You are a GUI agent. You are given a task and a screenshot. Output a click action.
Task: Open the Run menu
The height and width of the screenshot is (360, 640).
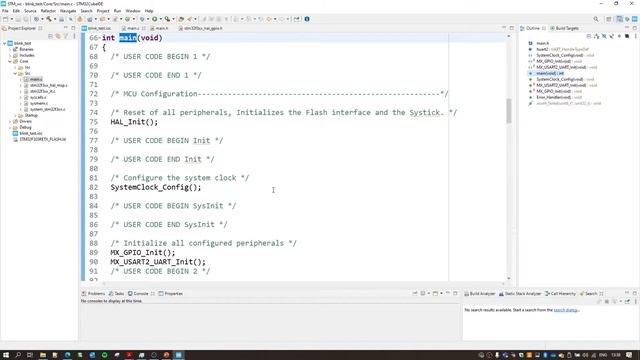[x=118, y=11]
